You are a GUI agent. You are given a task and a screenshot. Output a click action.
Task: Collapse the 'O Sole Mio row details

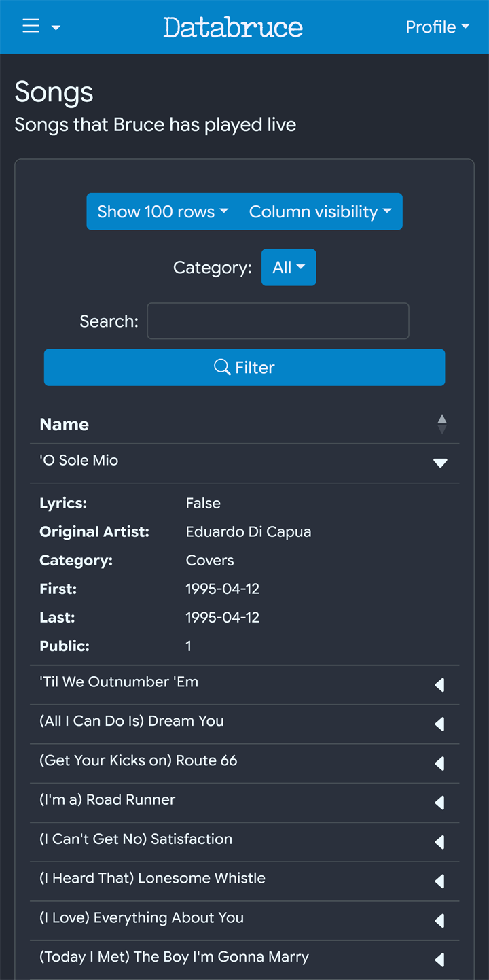tap(440, 463)
